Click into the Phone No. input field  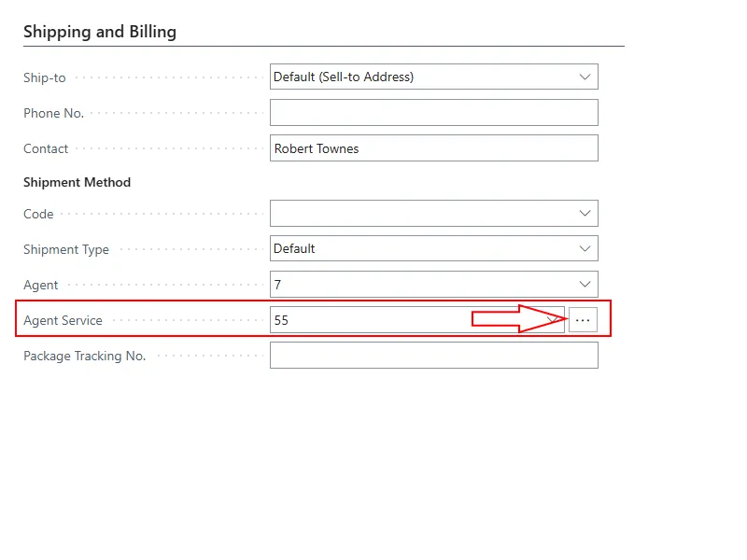(433, 113)
